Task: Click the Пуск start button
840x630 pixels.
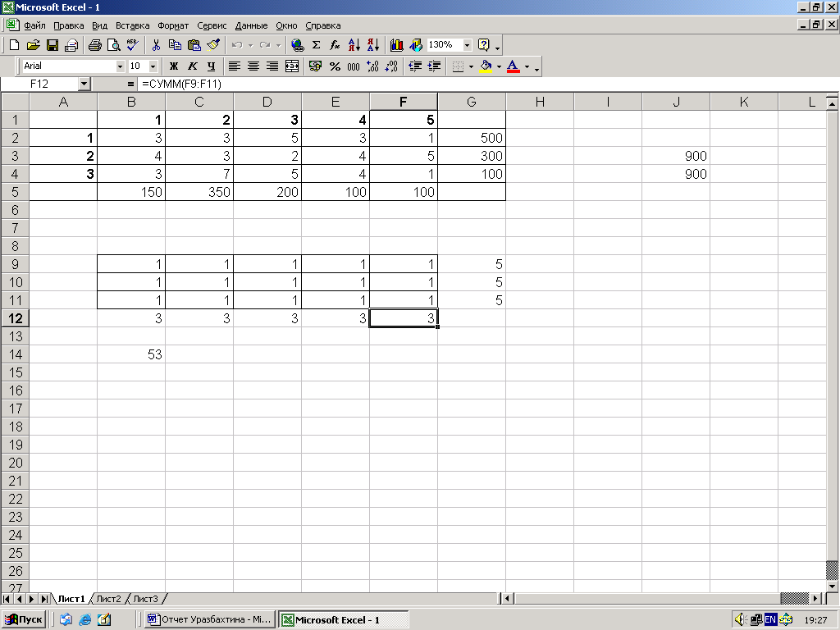Action: click(24, 620)
